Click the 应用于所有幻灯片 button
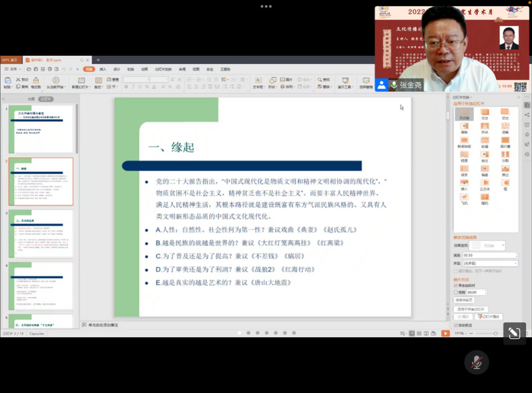Image resolution: width=532 pixels, height=393 pixels. [x=471, y=309]
